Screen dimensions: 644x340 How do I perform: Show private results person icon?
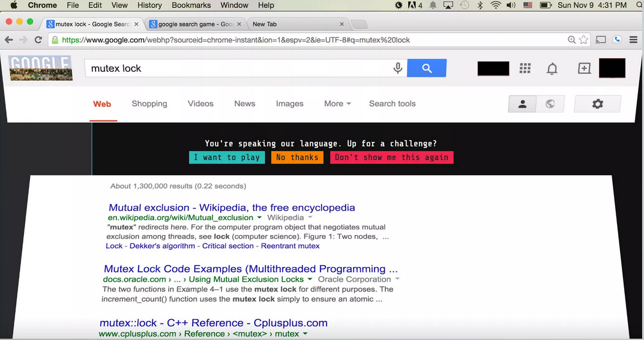pyautogui.click(x=522, y=104)
